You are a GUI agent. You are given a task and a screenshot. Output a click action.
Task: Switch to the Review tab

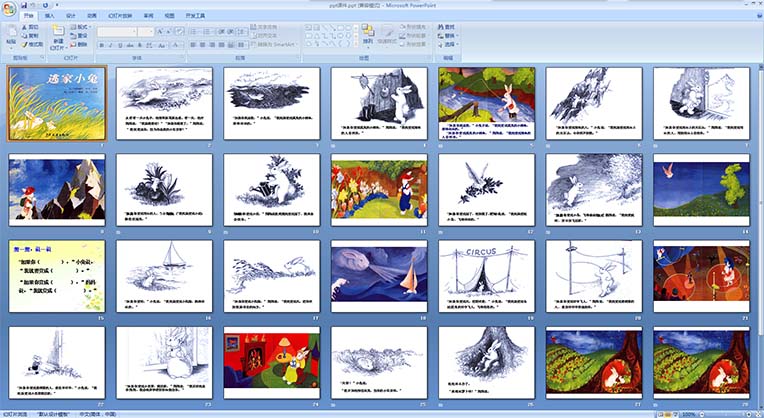(x=149, y=16)
